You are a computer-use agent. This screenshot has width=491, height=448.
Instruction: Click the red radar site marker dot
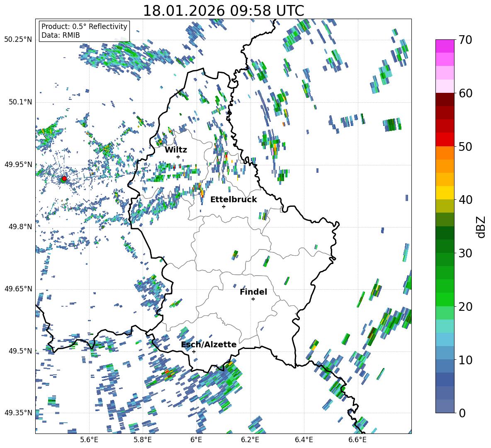pyautogui.click(x=64, y=179)
